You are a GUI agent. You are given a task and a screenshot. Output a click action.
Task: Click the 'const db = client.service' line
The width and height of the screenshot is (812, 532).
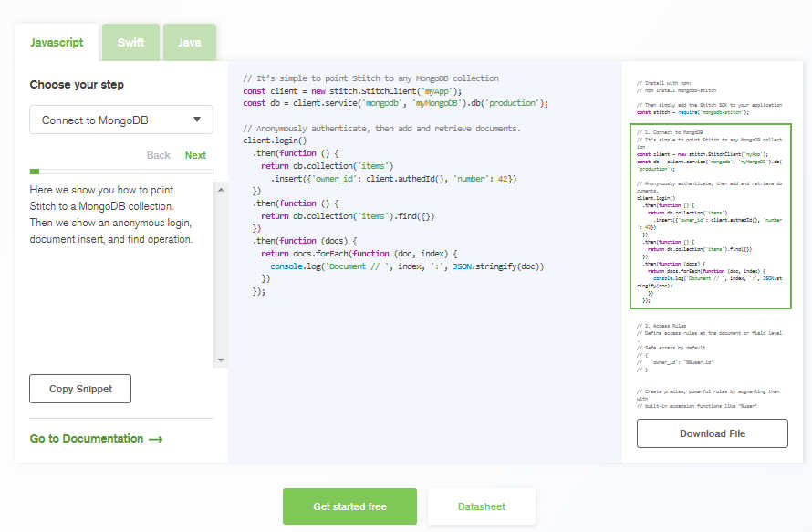pos(395,103)
